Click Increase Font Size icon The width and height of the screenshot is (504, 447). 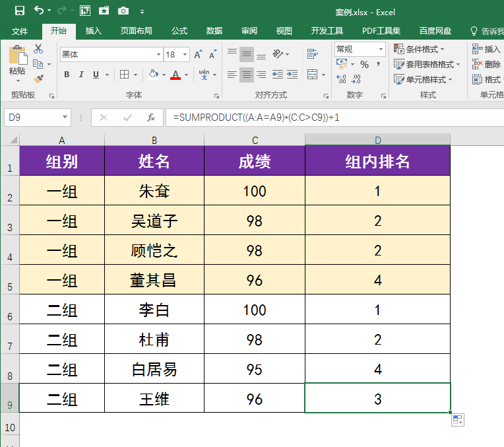[x=198, y=54]
